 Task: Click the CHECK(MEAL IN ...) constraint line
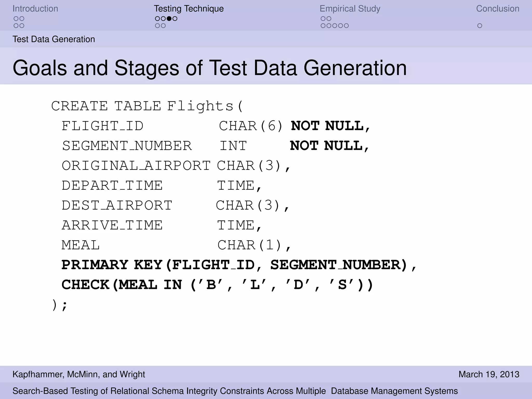click(x=217, y=285)
